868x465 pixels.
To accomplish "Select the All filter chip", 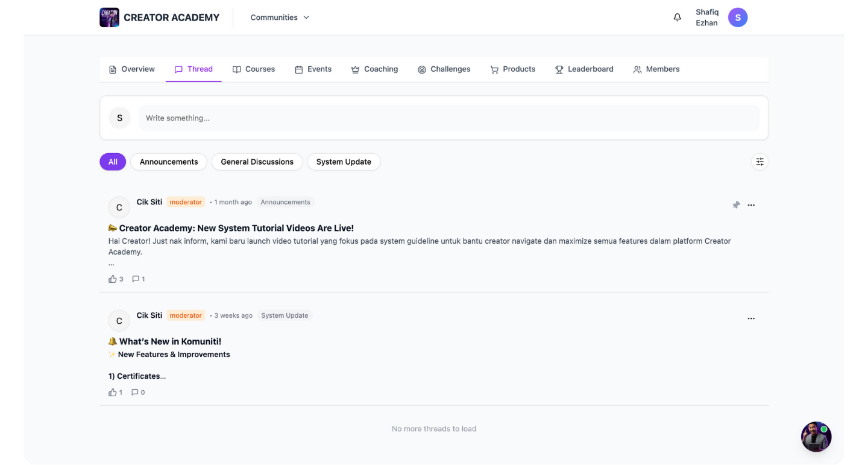I will (x=113, y=162).
